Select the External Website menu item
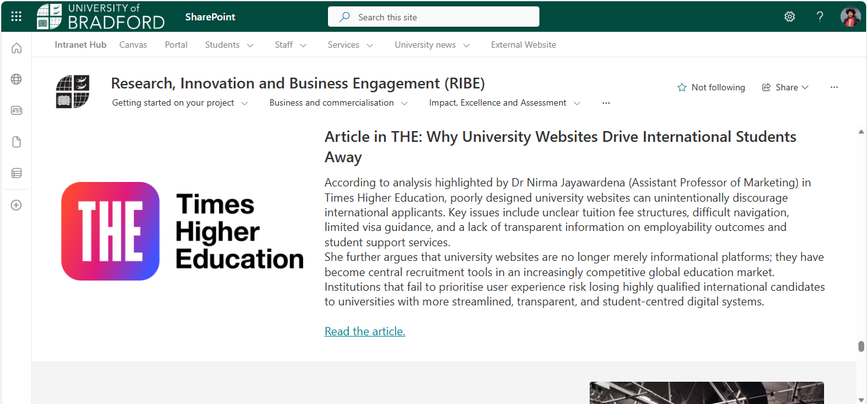The height and width of the screenshot is (404, 868). coord(523,45)
